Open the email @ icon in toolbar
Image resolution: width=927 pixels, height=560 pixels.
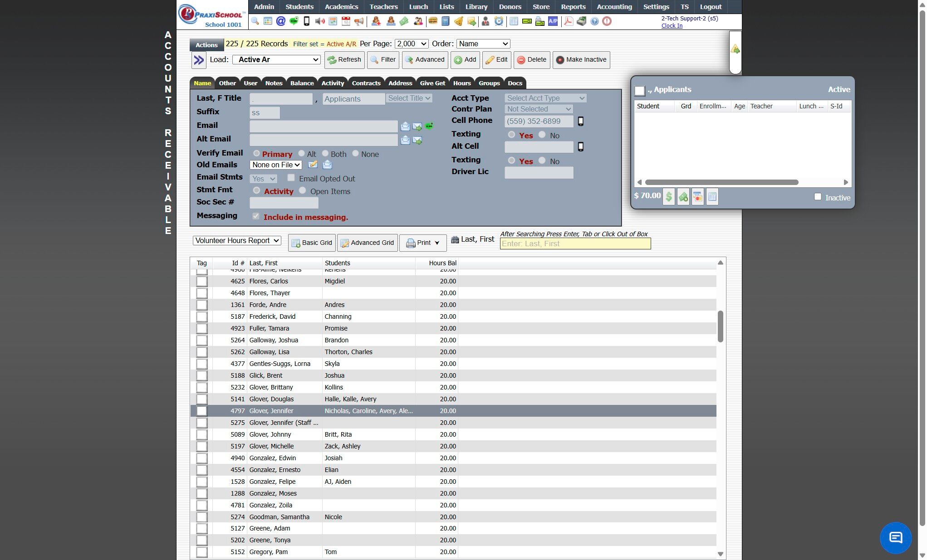click(281, 21)
